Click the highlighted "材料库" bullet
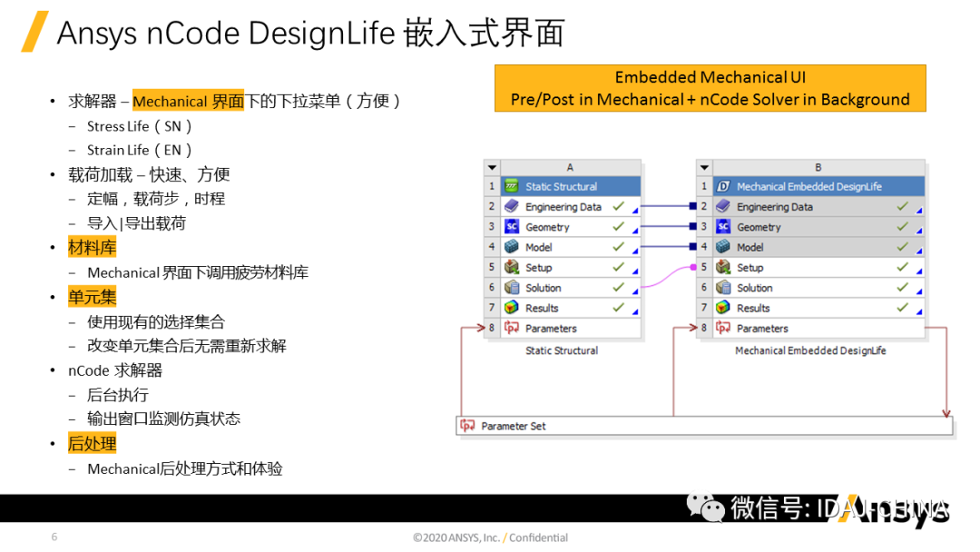The height and width of the screenshot is (552, 980). [92, 248]
